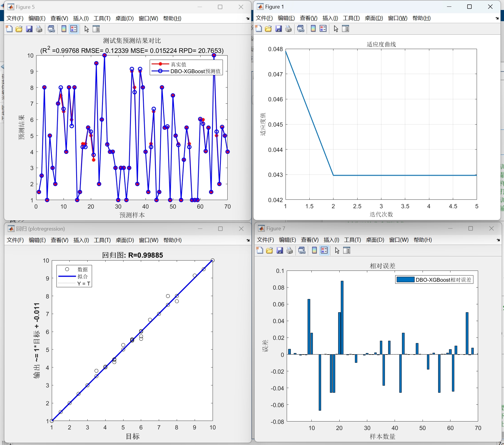Select the colorbar gradient swatch in Figure 5
The height and width of the screenshot is (445, 504).
coord(64,28)
